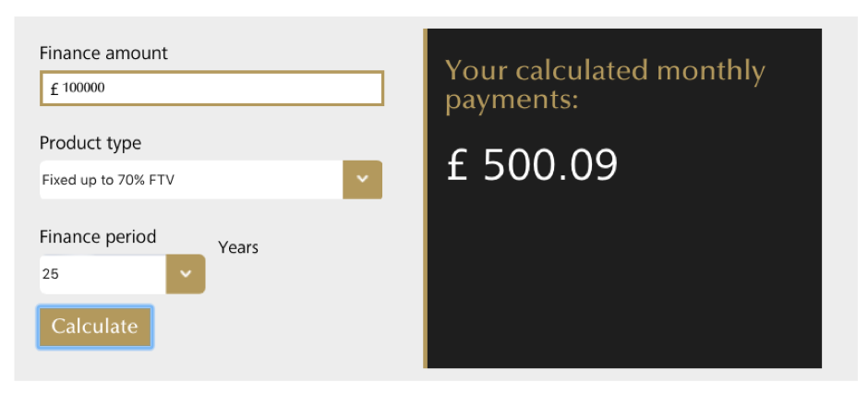Image resolution: width=868 pixels, height=394 pixels.
Task: Click the £ symbol inside the amount field
Action: tap(54, 90)
